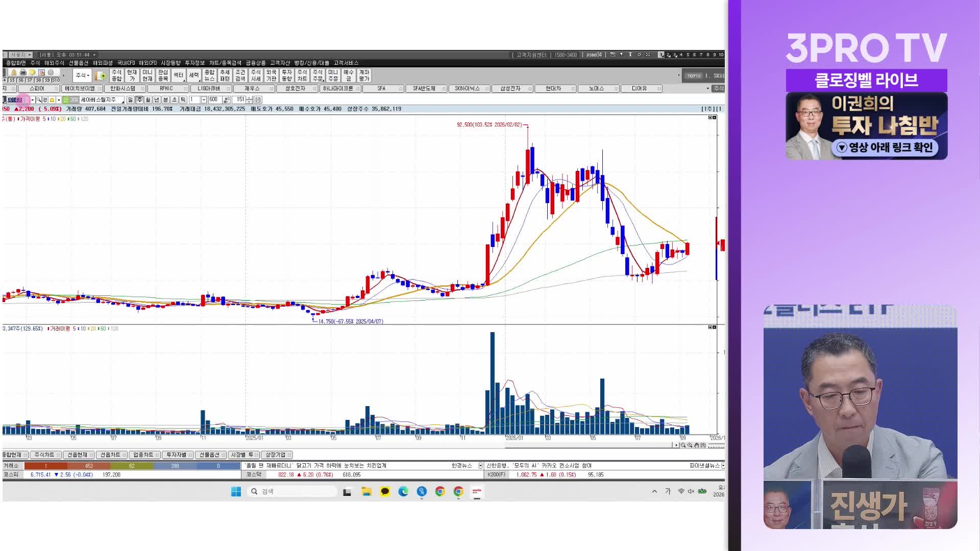Open Microsoft Edge from the taskbar

[403, 491]
